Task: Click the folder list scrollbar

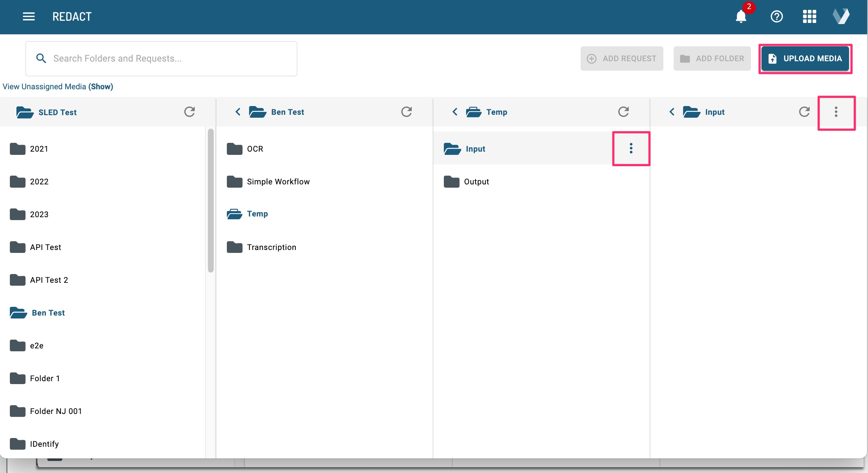Action: [210, 200]
